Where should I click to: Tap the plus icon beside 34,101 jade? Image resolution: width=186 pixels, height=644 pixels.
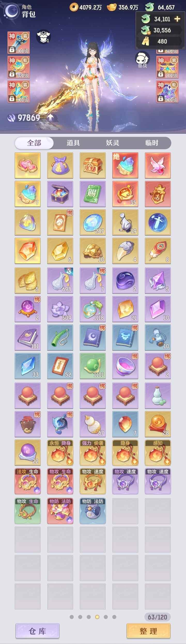tap(177, 19)
